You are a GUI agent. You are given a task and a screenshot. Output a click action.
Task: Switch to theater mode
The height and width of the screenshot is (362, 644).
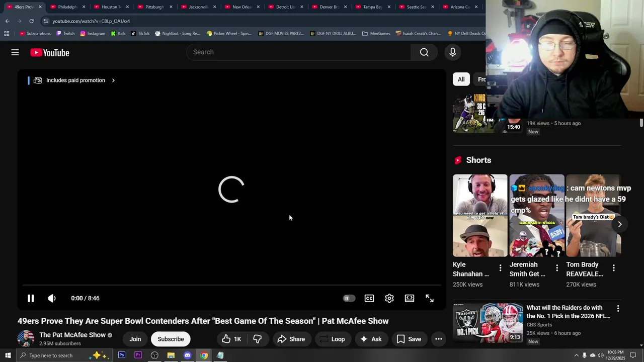pos(410,298)
